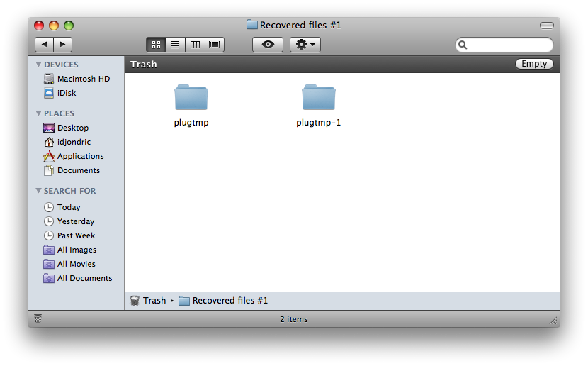This screenshot has height=366, width=588.
Task: Switch to list view
Action: (x=175, y=45)
